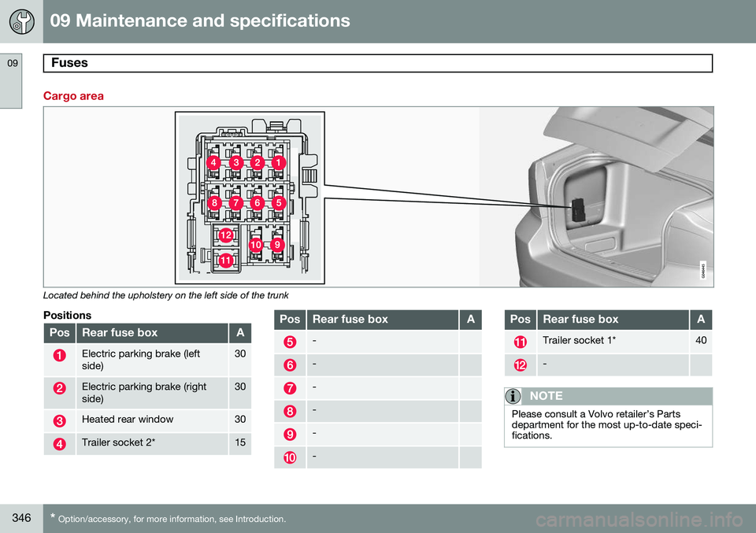The height and width of the screenshot is (533, 756).
Task: Click fuse marker 2 in diagram
Action: pos(258,163)
